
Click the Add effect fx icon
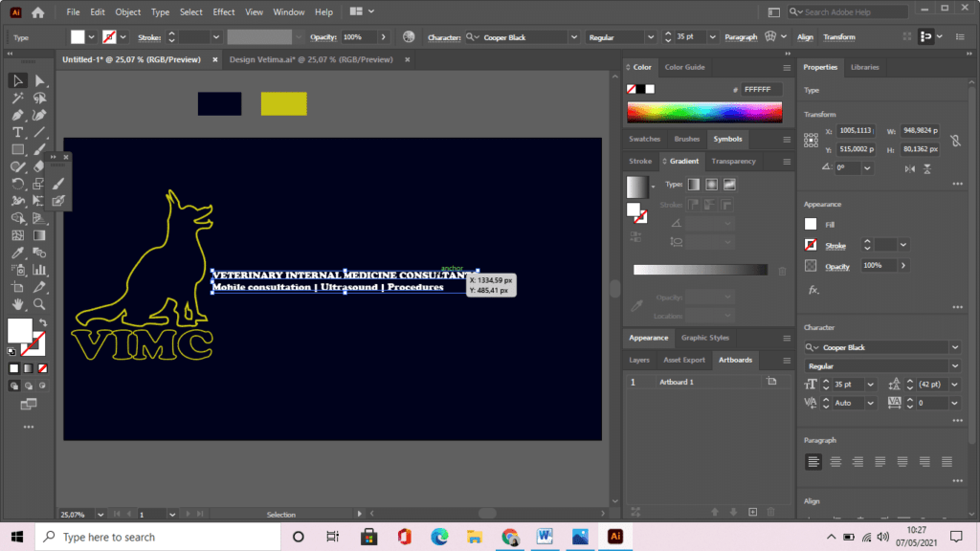813,290
